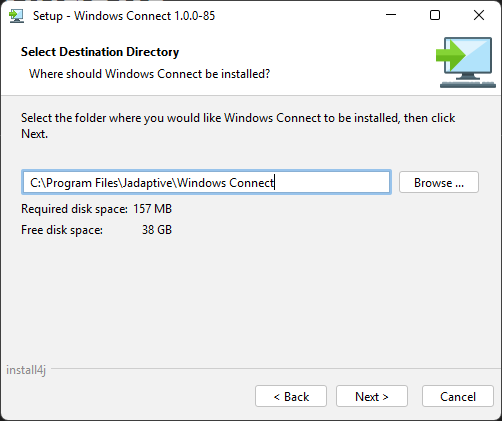Image resolution: width=502 pixels, height=421 pixels.
Task: Click the Setup application icon in title bar
Action: (16, 16)
